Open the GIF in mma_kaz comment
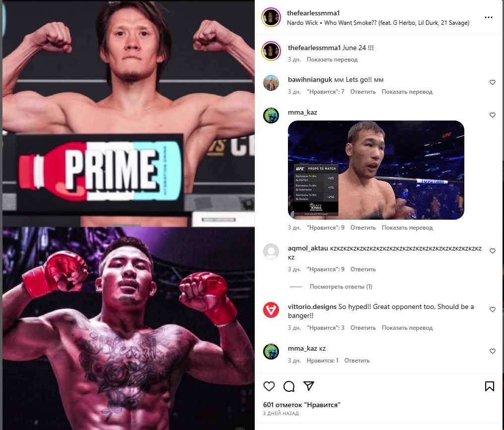 click(x=376, y=170)
